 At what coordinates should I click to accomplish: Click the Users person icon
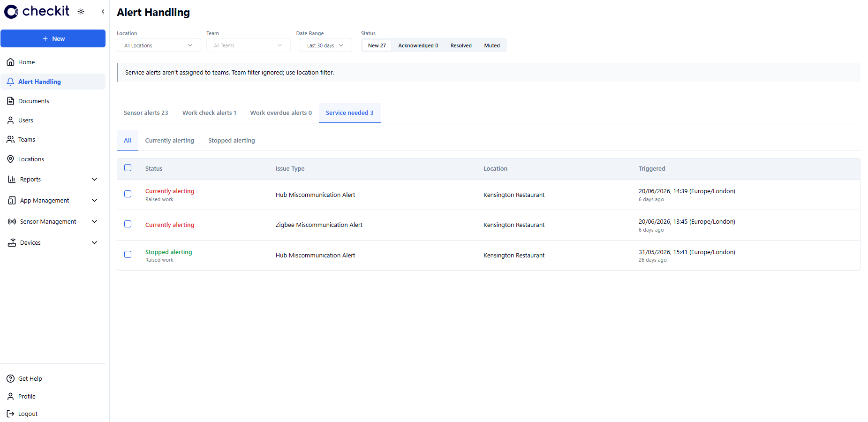tap(10, 120)
